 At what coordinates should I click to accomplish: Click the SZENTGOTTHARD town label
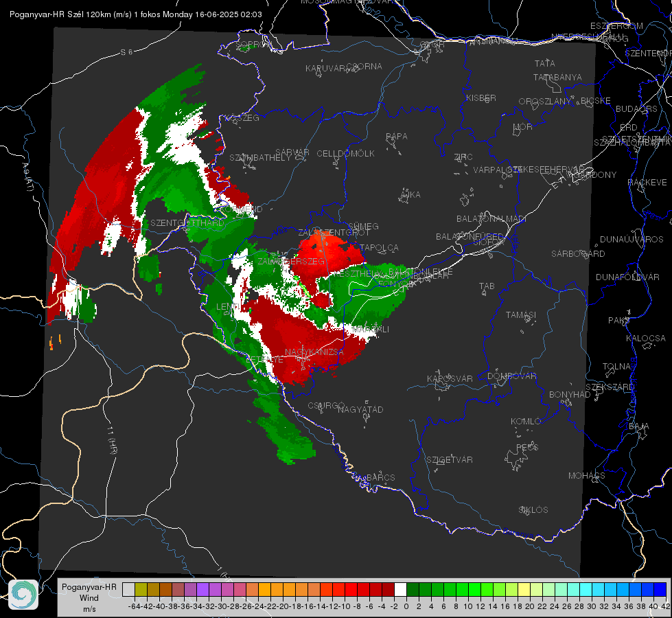[x=187, y=223]
